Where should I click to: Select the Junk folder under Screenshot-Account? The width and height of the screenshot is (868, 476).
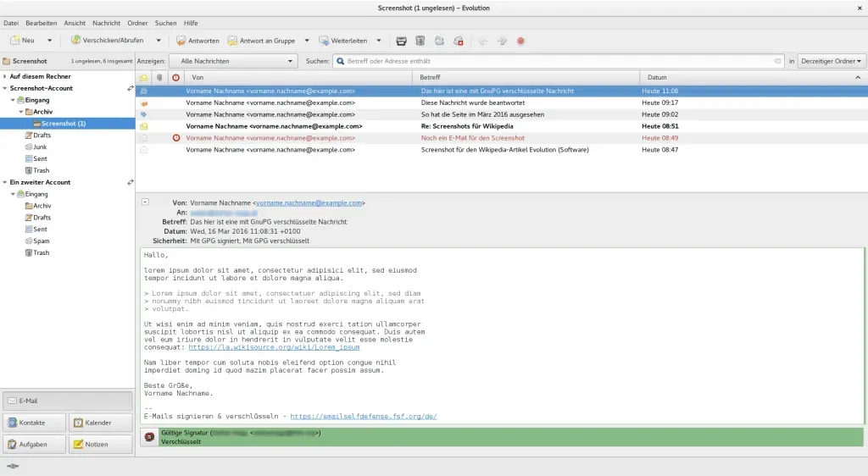coord(40,147)
